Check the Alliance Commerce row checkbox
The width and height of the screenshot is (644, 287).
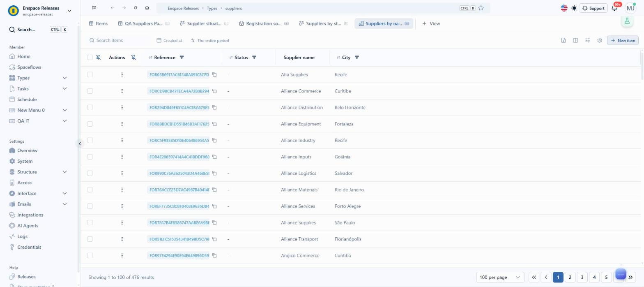pyautogui.click(x=90, y=91)
